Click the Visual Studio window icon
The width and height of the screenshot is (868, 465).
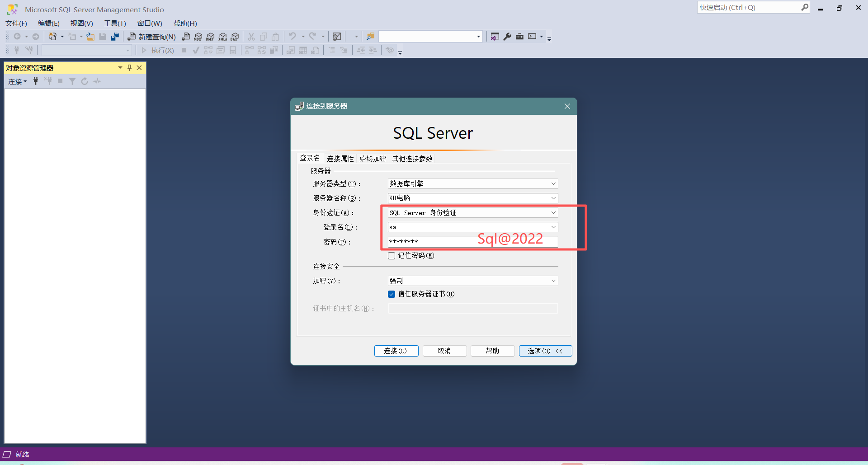point(495,37)
